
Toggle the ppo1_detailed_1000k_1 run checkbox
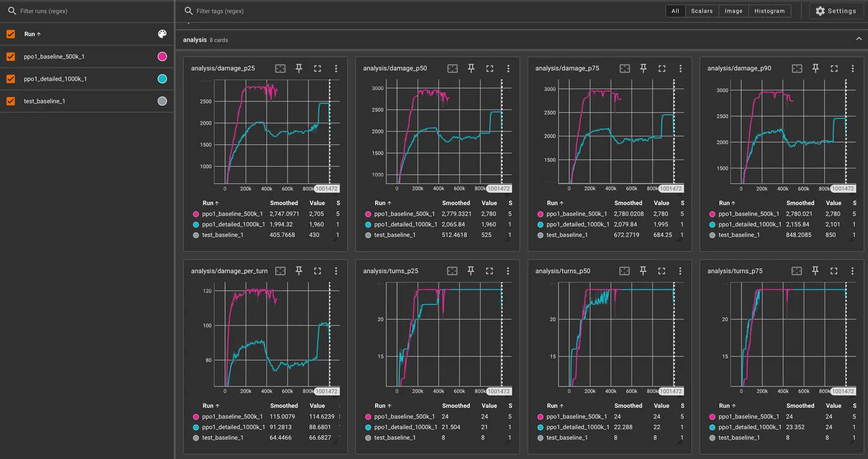11,79
